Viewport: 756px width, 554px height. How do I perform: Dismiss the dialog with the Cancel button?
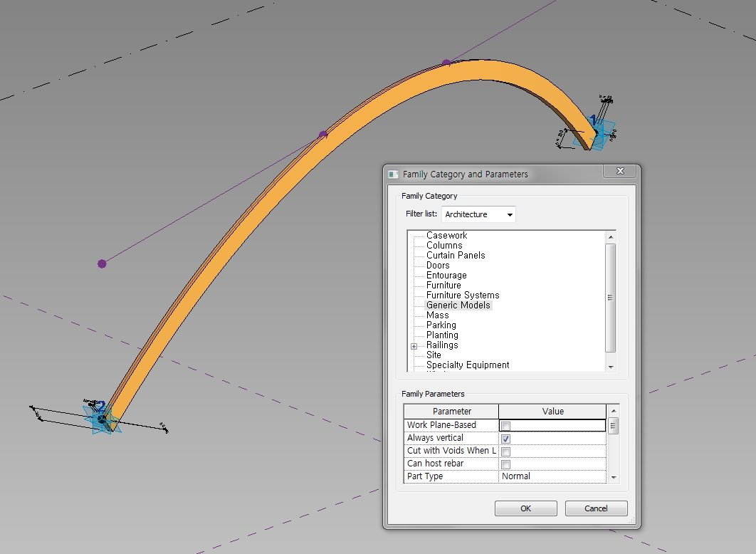click(x=595, y=508)
